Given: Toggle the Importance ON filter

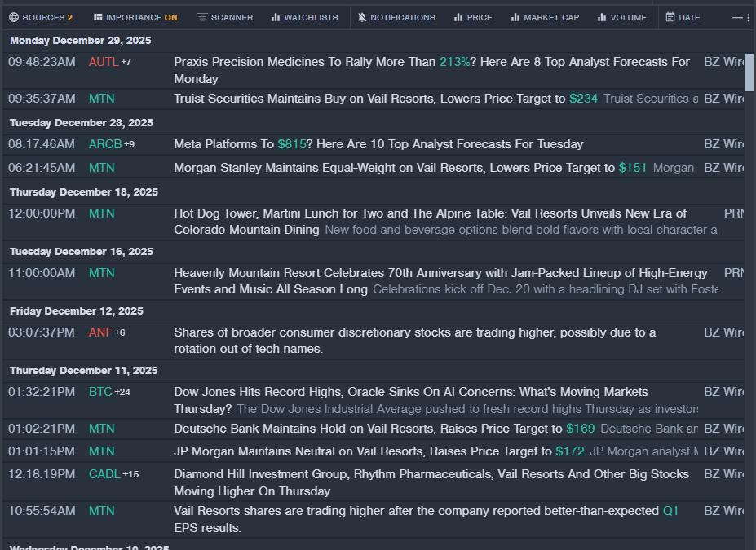Looking at the screenshot, I should [x=135, y=17].
